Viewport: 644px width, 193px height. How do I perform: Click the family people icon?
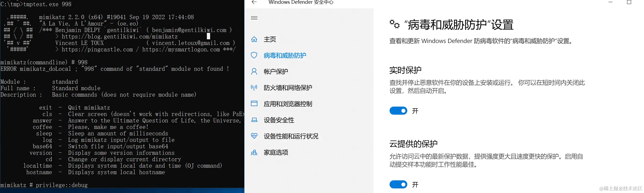click(254, 153)
